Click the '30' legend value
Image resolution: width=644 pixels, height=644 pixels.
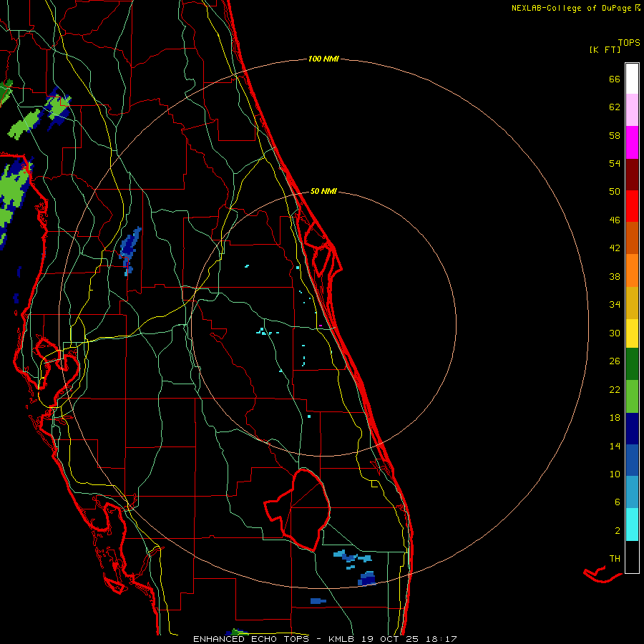615,333
